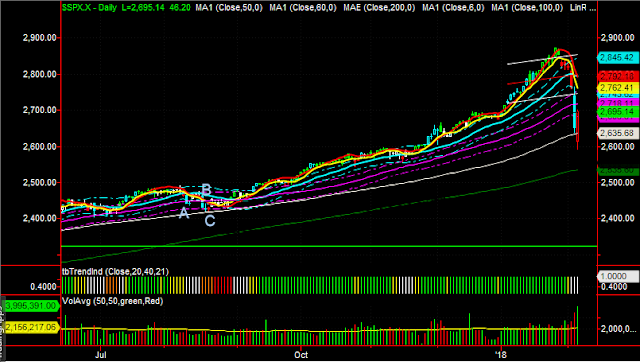640x362 pixels.
Task: Click 2,500.00 on the right price axis
Action: tap(617, 182)
